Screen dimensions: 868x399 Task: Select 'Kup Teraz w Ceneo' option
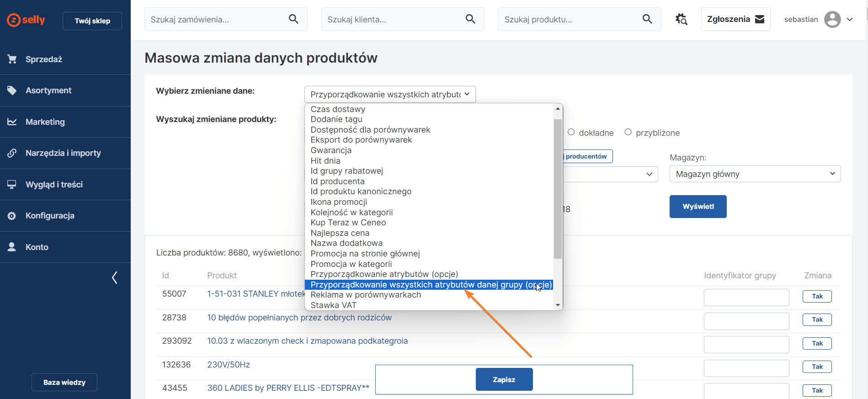(x=348, y=223)
